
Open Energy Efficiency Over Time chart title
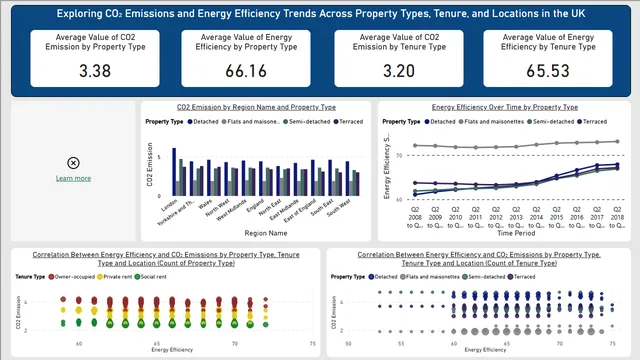pos(505,107)
